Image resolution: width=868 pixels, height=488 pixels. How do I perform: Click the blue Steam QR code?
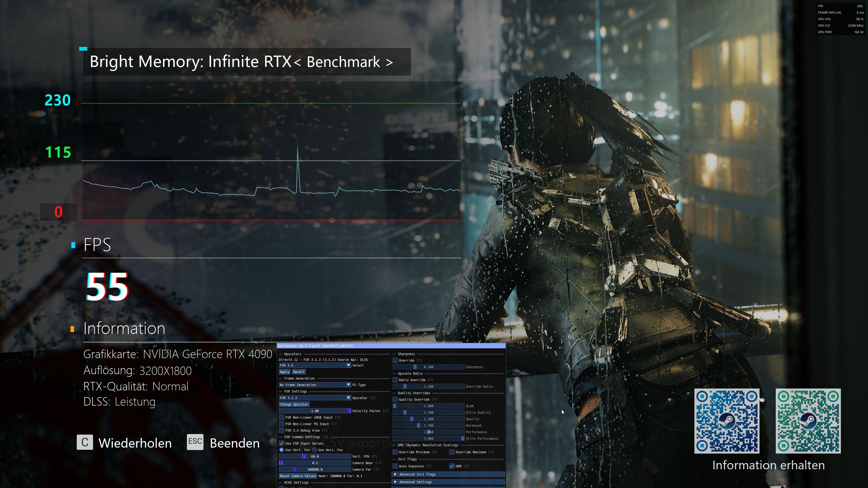(x=726, y=421)
